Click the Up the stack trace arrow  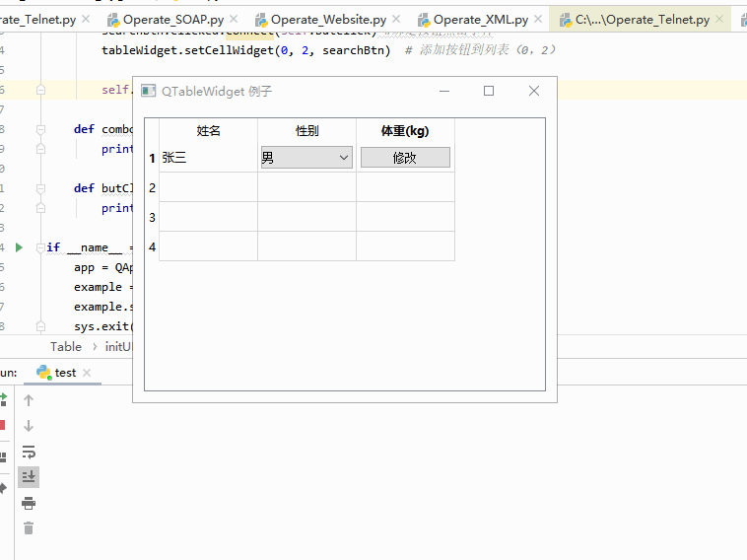[29, 400]
